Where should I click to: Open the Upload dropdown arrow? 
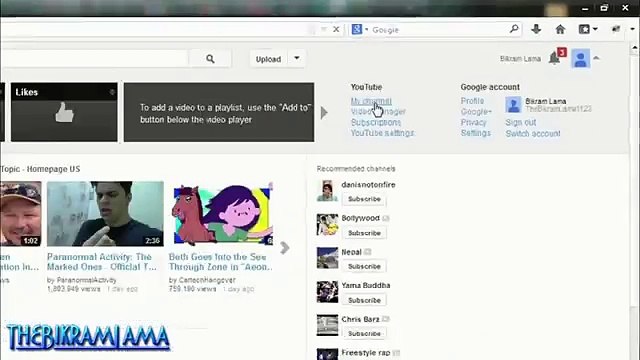click(x=297, y=58)
